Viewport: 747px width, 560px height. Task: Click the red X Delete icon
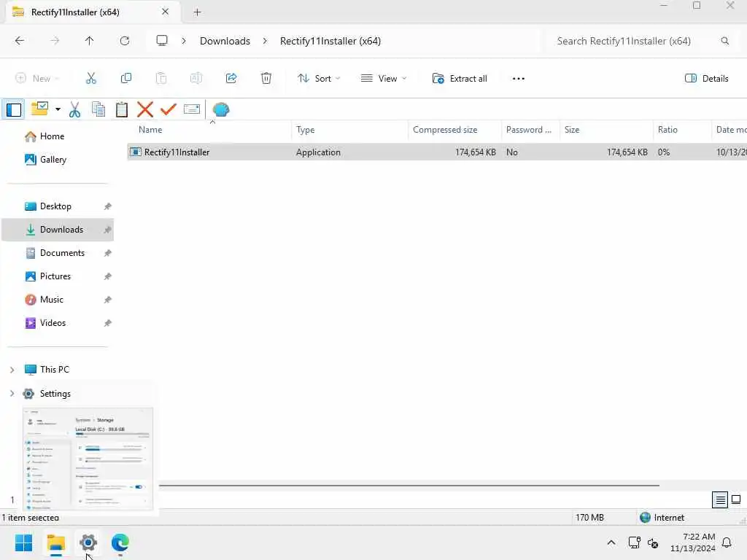pos(145,109)
